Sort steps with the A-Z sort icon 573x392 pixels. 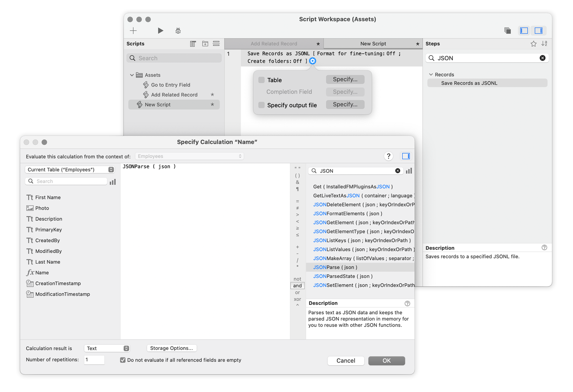[544, 44]
